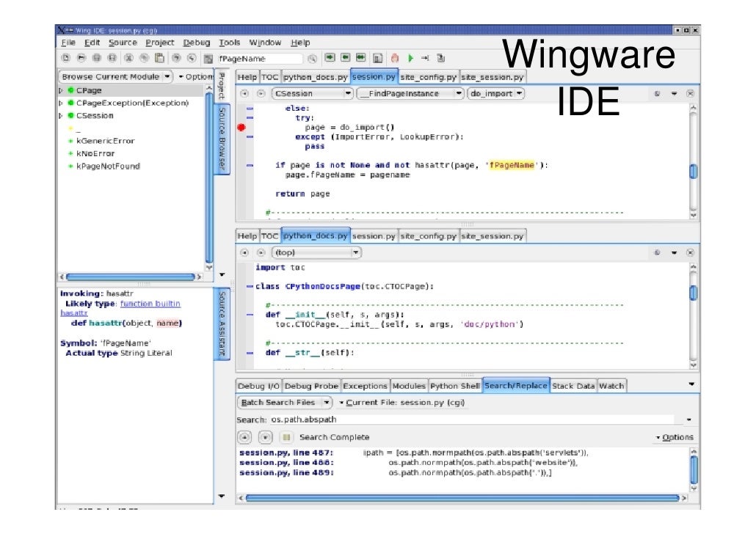
Task: Select the kPageNotFound item in the browser
Action: point(108,167)
